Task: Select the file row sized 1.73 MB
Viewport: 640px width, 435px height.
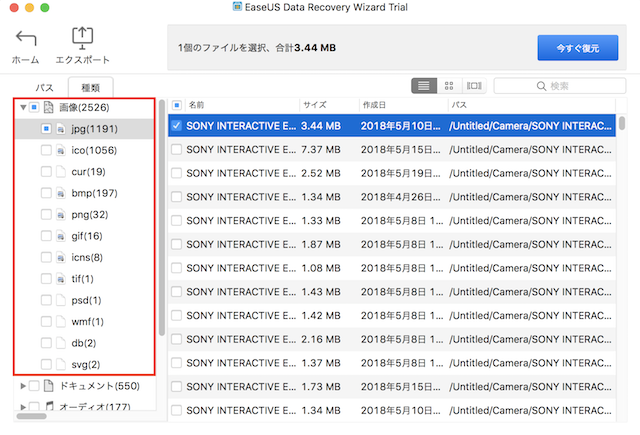Action: pos(392,386)
